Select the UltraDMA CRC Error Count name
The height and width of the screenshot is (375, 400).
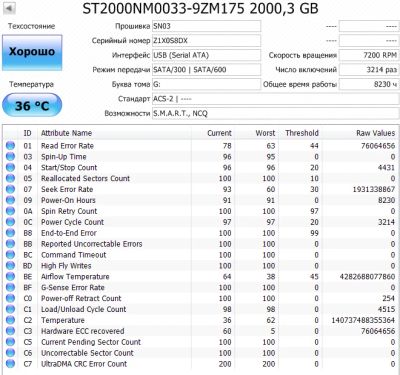tap(84, 364)
